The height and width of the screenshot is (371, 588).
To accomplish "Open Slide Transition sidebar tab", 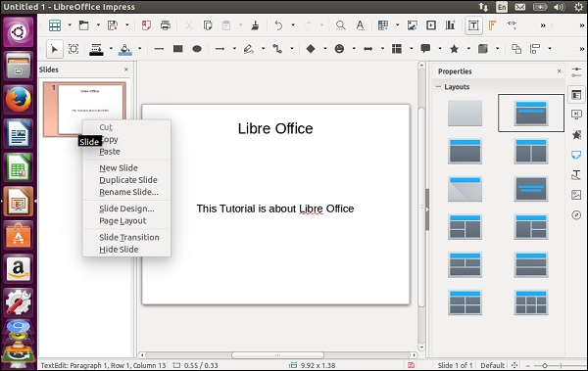I will [576, 114].
